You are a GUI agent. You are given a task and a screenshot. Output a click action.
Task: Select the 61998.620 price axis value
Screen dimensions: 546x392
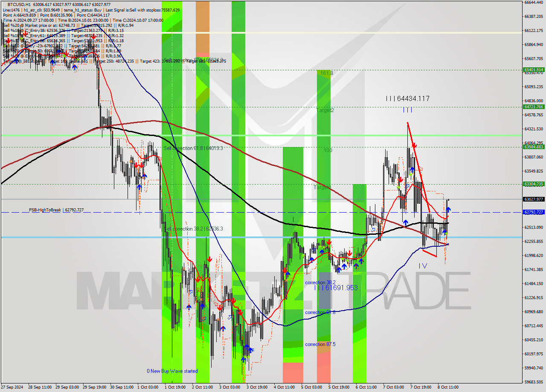click(534, 256)
